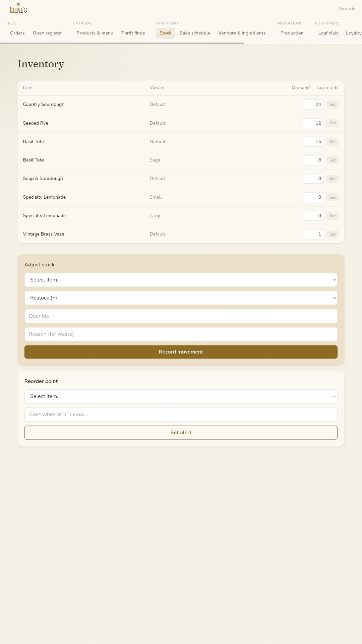Open Adjust stock item dropdown
This screenshot has width=362, height=644.
181,280
